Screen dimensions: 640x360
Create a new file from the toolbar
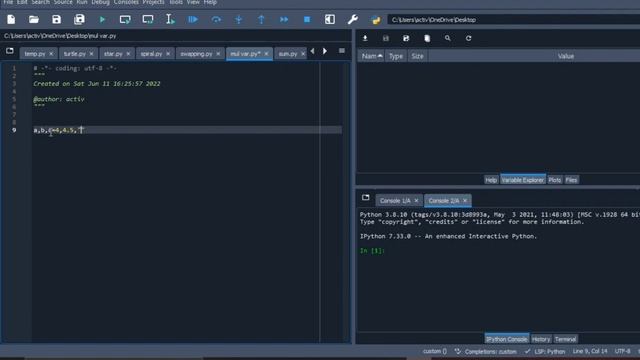(11, 19)
